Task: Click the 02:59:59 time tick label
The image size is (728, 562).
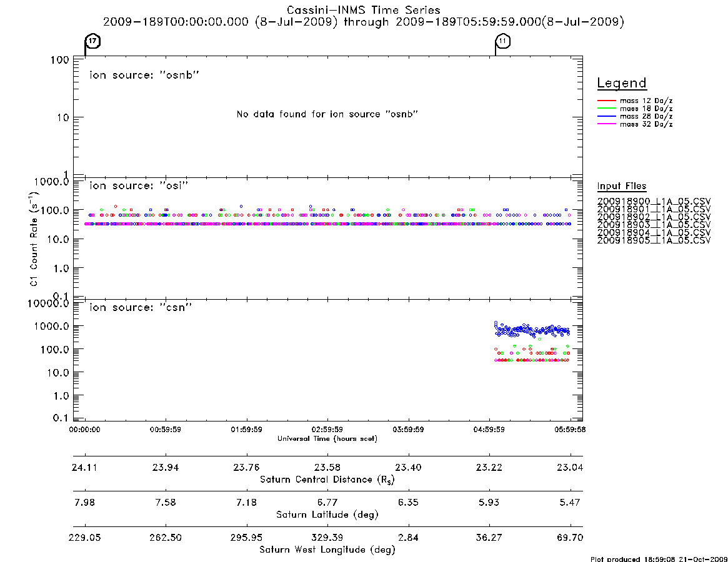Action: click(x=327, y=430)
